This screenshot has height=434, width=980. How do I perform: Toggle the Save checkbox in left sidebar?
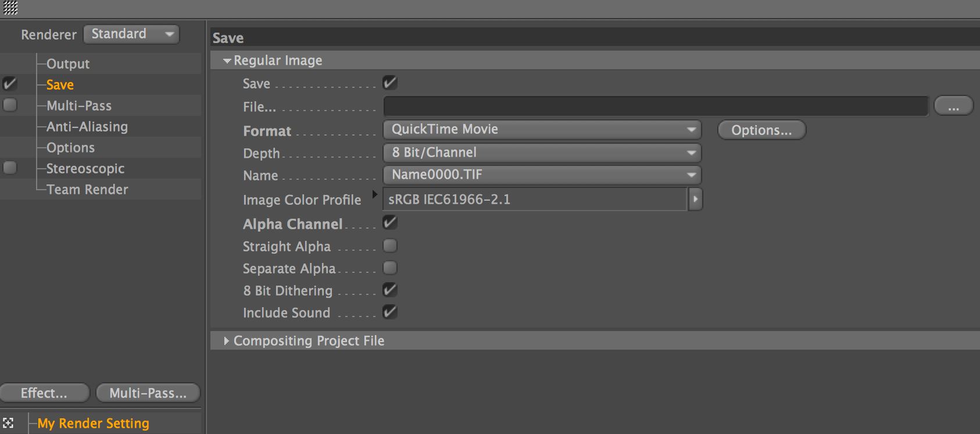click(10, 84)
